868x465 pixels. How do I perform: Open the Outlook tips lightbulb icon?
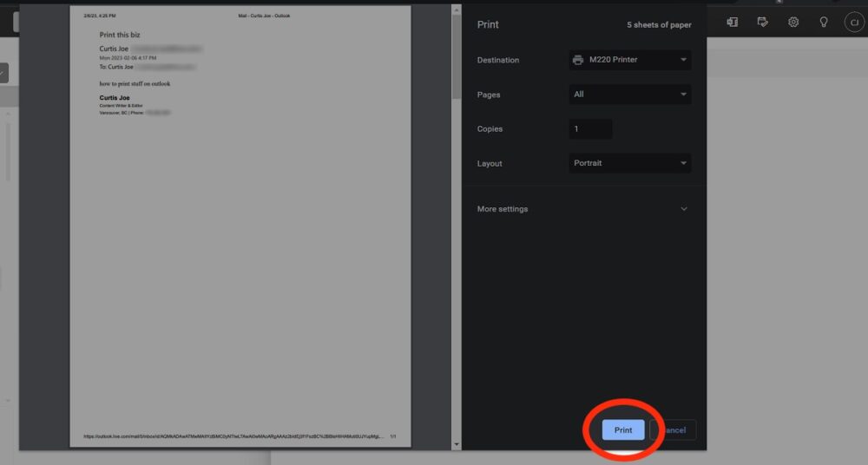(824, 23)
